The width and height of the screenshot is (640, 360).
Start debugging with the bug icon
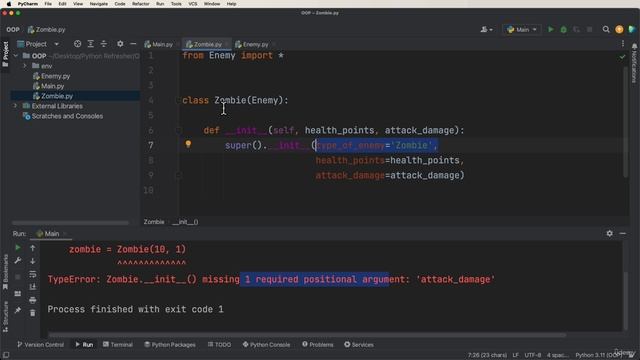pyautogui.click(x=564, y=29)
